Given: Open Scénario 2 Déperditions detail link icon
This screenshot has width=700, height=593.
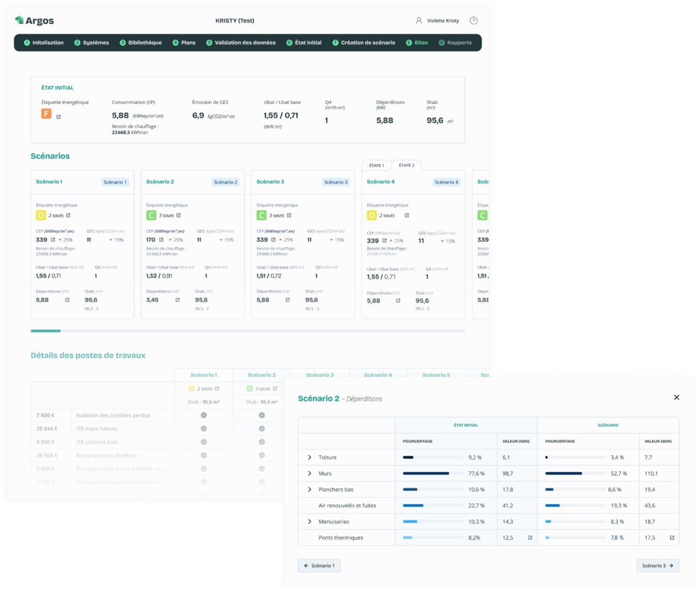Looking at the screenshot, I should [x=178, y=300].
